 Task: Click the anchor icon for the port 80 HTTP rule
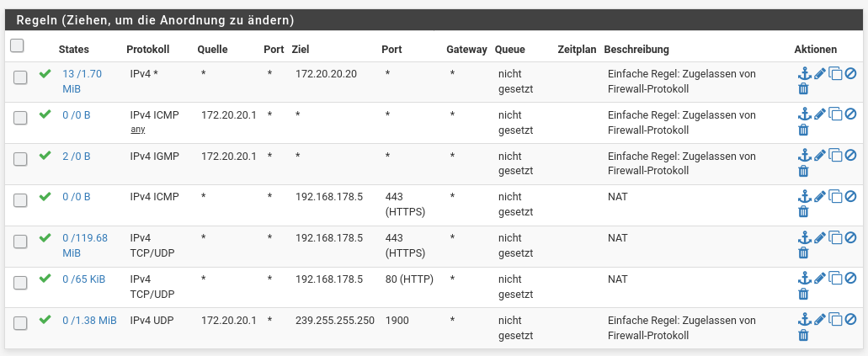coord(804,279)
